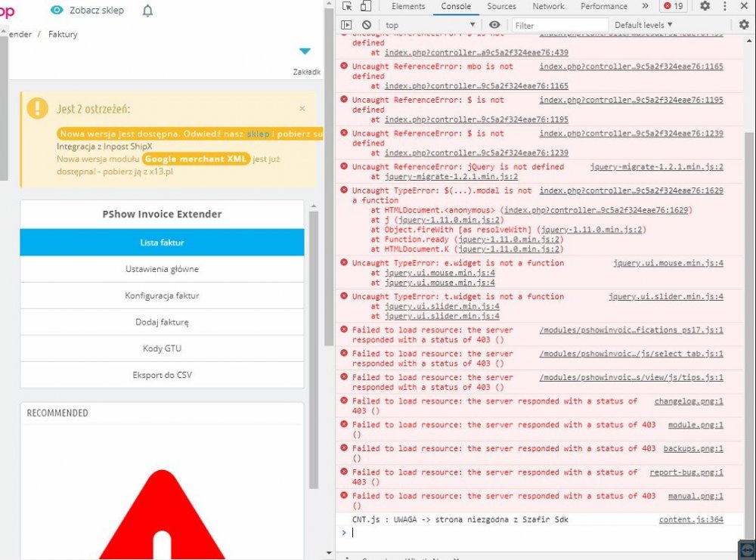756x560 pixels.
Task: Click the Faktury breadcrumb
Action: point(63,34)
